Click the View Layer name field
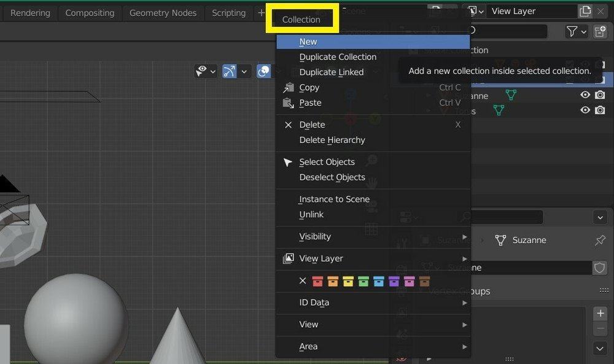Viewport: 614px width, 364px height. click(531, 11)
